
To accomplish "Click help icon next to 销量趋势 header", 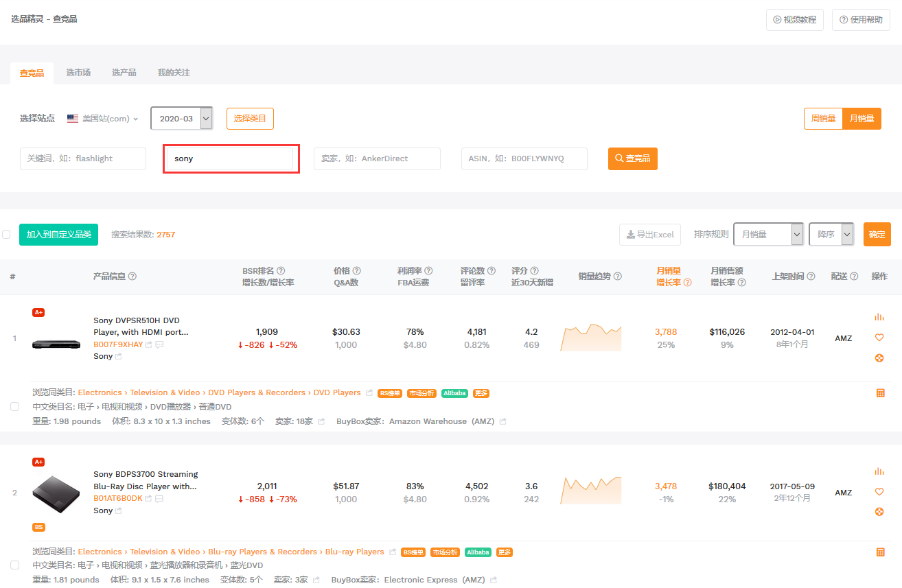I will (618, 277).
